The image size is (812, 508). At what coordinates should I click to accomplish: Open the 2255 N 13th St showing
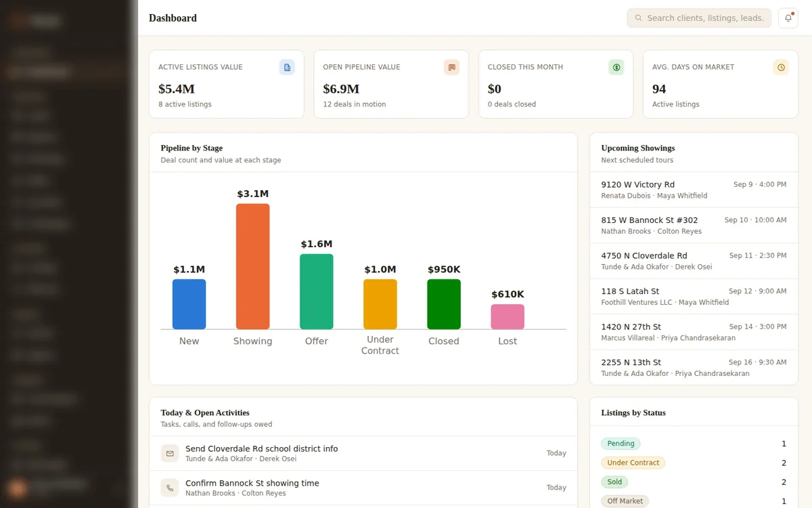tap(694, 368)
